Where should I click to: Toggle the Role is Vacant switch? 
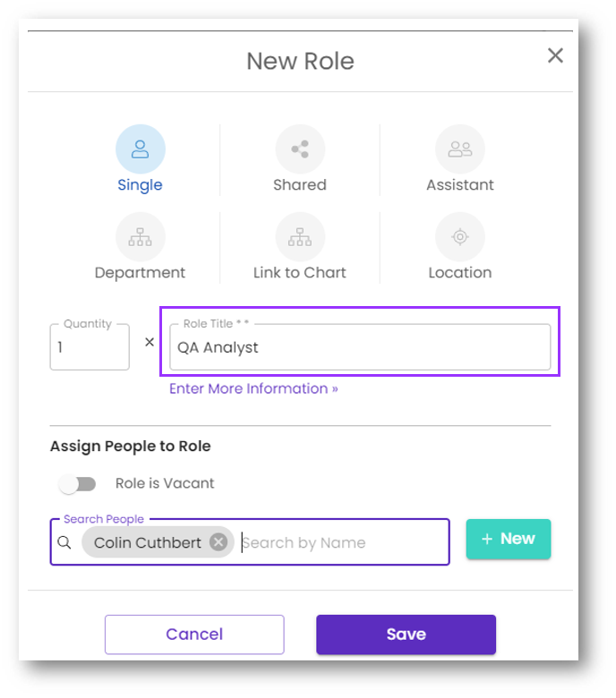[78, 484]
